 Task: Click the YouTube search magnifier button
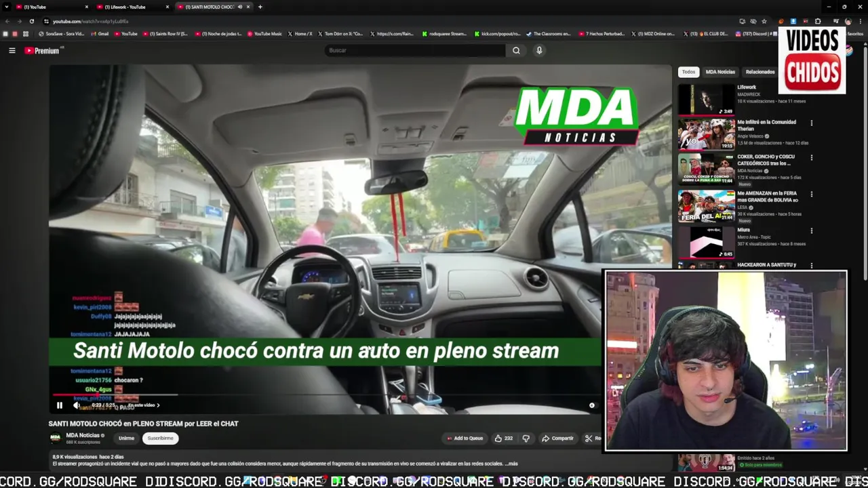[516, 50]
